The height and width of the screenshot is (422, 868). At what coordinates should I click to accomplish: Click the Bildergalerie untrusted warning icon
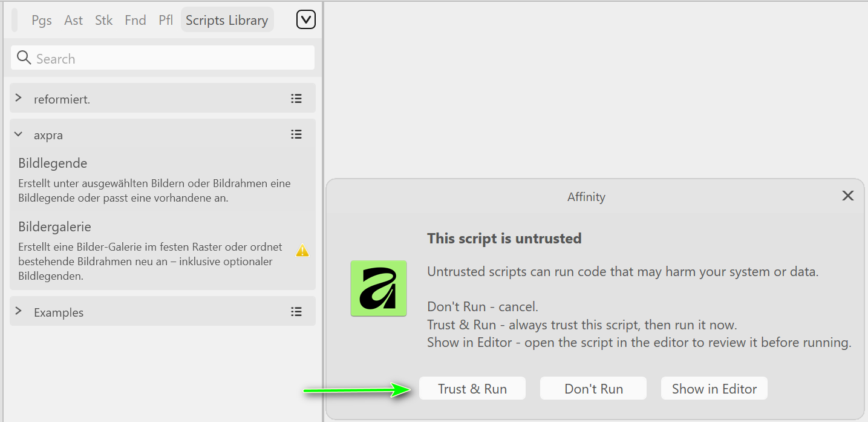[302, 249]
